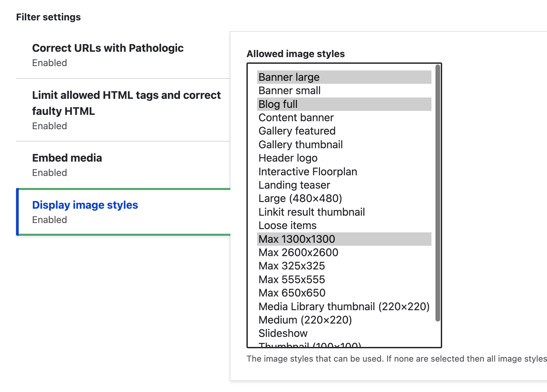Select Max 2600x2600 image style
547x392 pixels.
(x=298, y=252)
